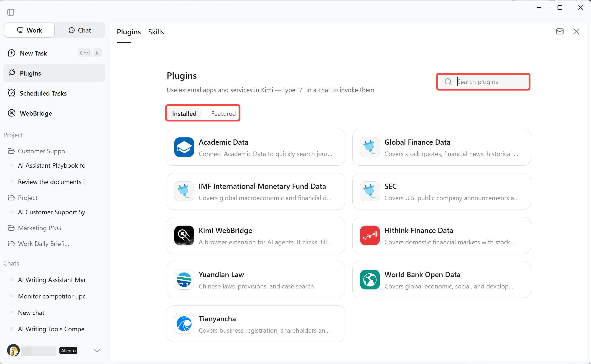The image size is (591, 364).
Task: Open 'Review the documents' task
Action: 52,182
